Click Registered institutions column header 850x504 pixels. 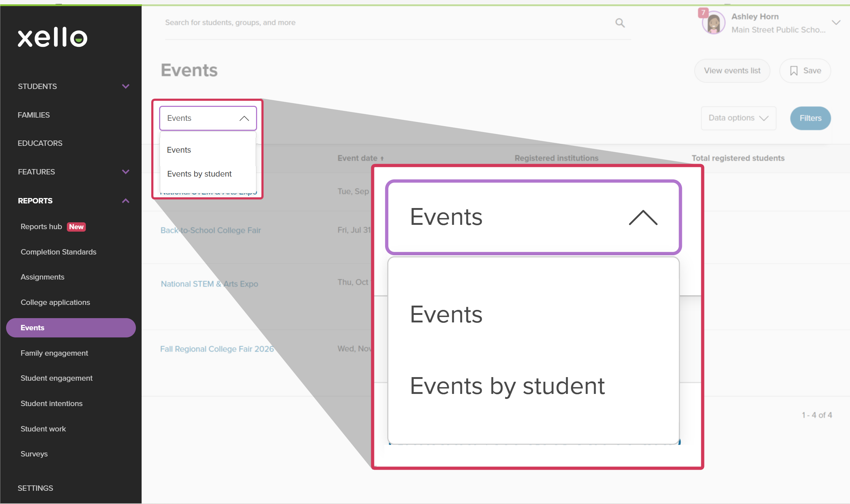pos(556,158)
